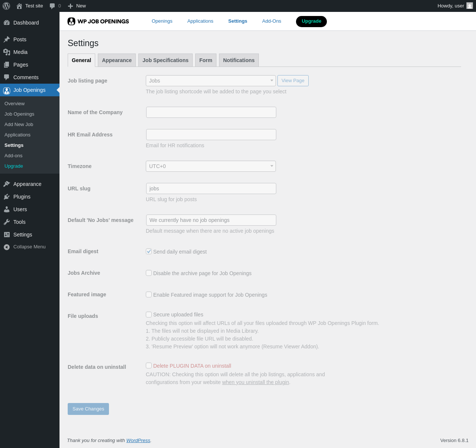Open the Form tab
The image size is (476, 448).
(206, 60)
